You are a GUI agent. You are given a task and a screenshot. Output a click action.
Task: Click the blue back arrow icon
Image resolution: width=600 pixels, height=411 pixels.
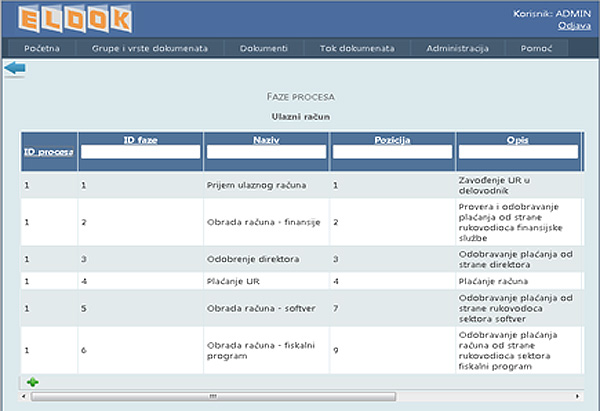click(x=15, y=68)
